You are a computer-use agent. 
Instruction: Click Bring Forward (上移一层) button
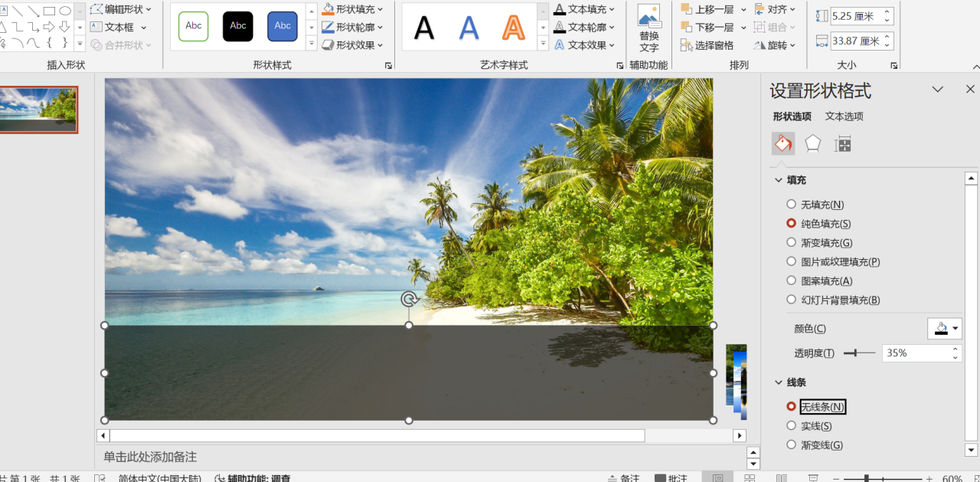click(706, 9)
